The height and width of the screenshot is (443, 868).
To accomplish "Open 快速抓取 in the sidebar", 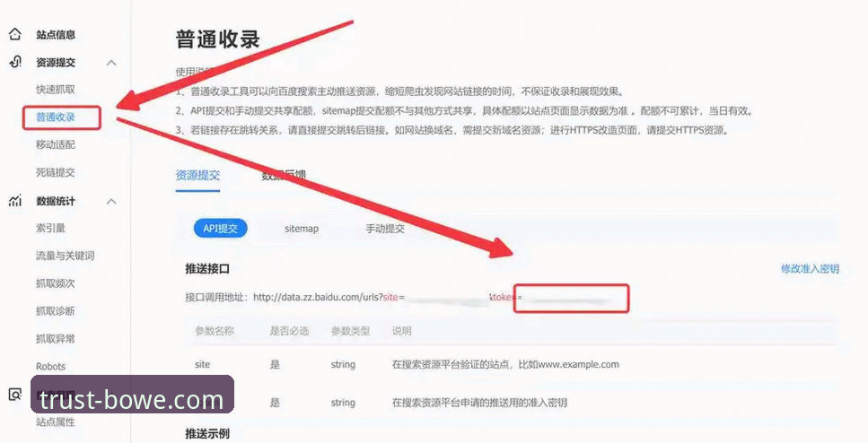I will (56, 90).
